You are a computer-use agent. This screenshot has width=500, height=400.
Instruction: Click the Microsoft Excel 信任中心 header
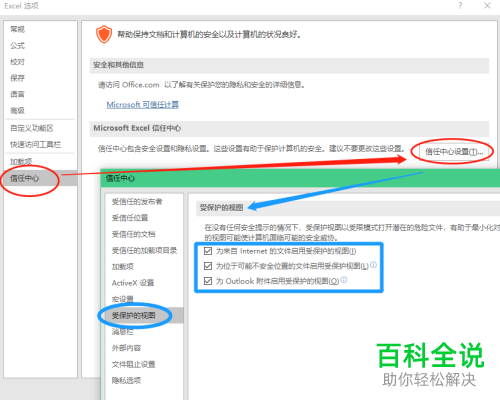[x=289, y=129]
